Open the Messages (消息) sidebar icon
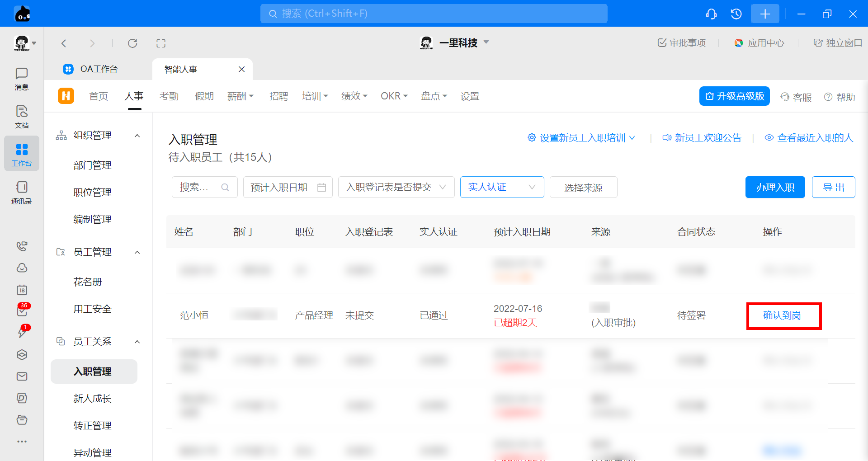 pyautogui.click(x=21, y=79)
